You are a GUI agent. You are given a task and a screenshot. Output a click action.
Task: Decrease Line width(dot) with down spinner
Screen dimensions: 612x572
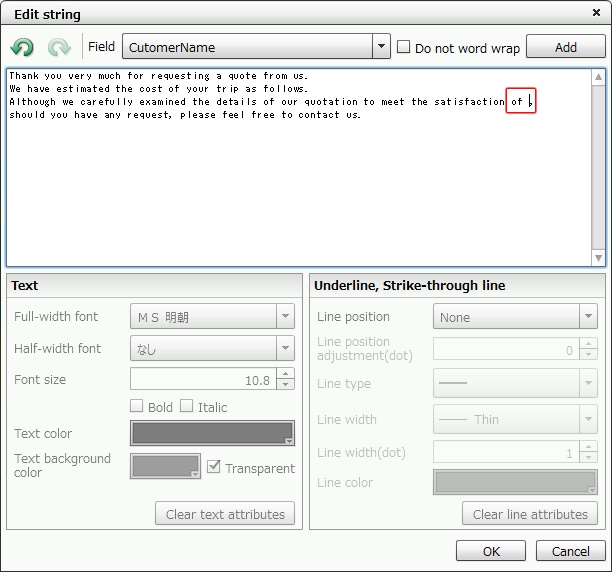pyautogui.click(x=588, y=457)
